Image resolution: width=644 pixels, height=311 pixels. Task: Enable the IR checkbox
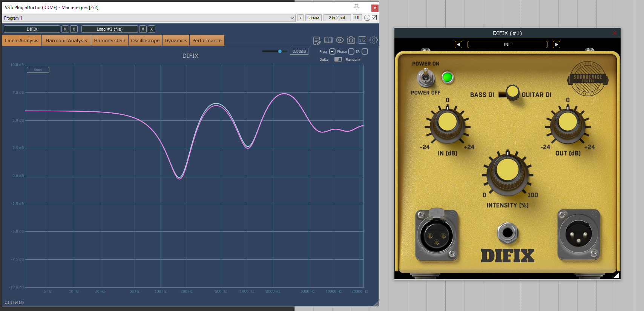coord(365,52)
